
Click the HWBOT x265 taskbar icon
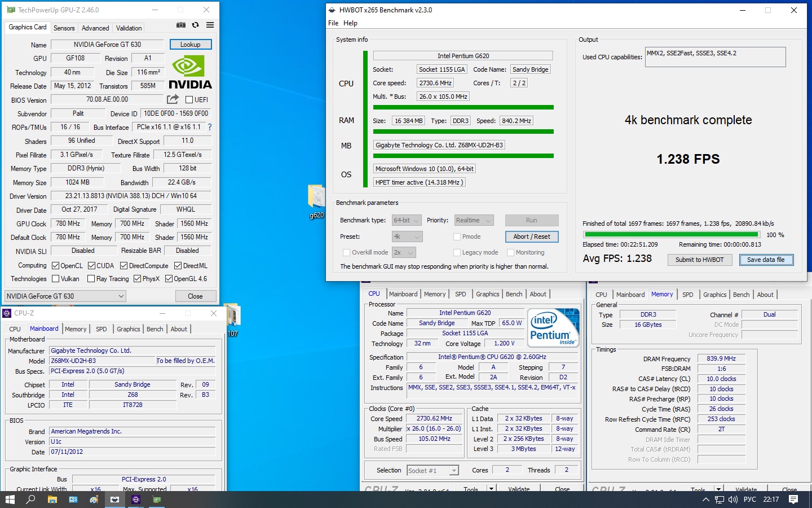click(114, 500)
